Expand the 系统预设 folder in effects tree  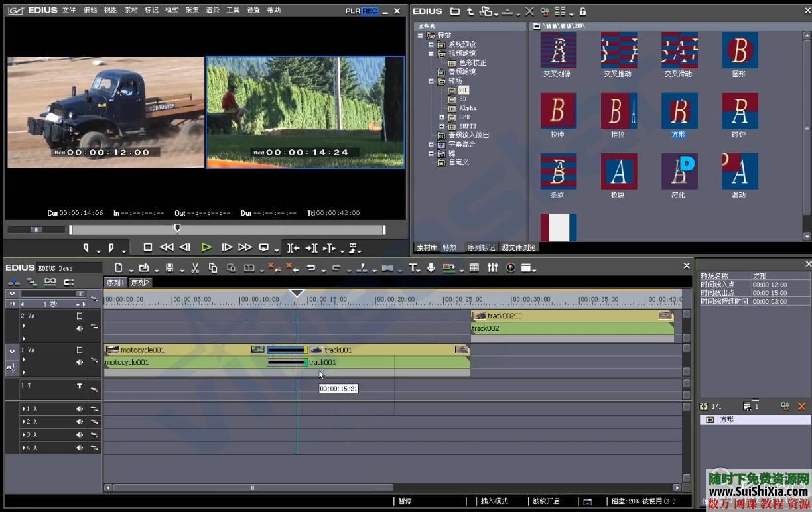(x=431, y=44)
